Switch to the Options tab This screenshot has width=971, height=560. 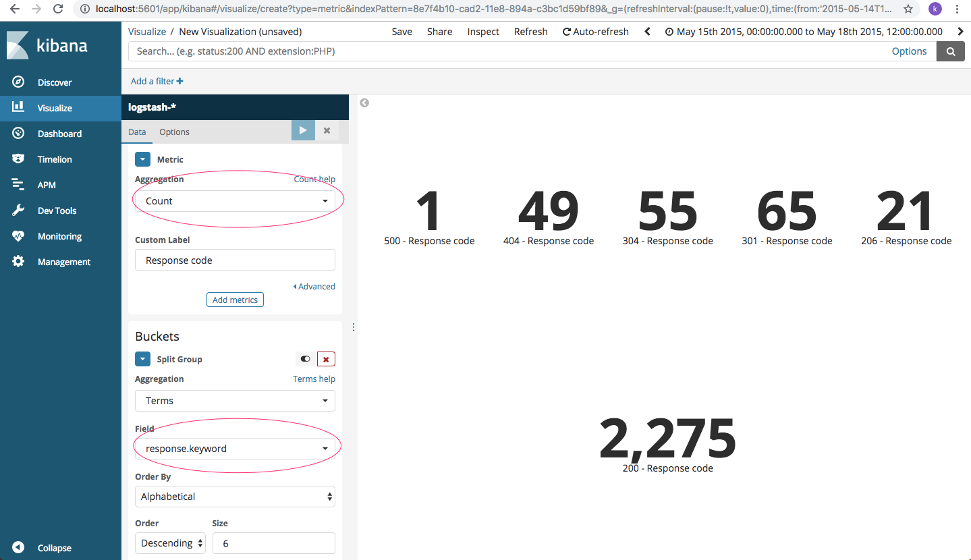pos(174,132)
